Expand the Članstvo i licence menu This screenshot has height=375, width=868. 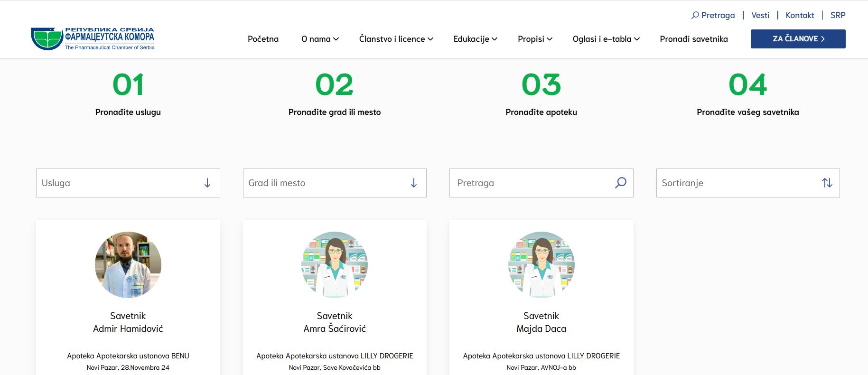point(396,39)
